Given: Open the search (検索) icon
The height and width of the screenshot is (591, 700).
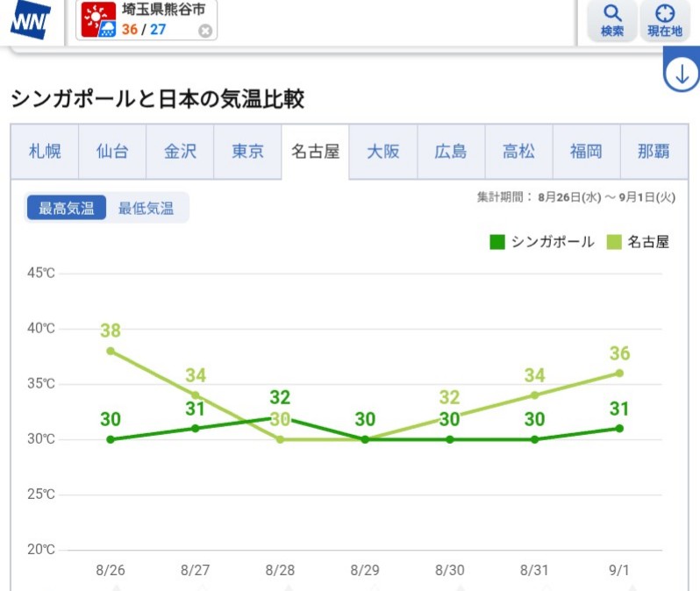Looking at the screenshot, I should tap(612, 20).
